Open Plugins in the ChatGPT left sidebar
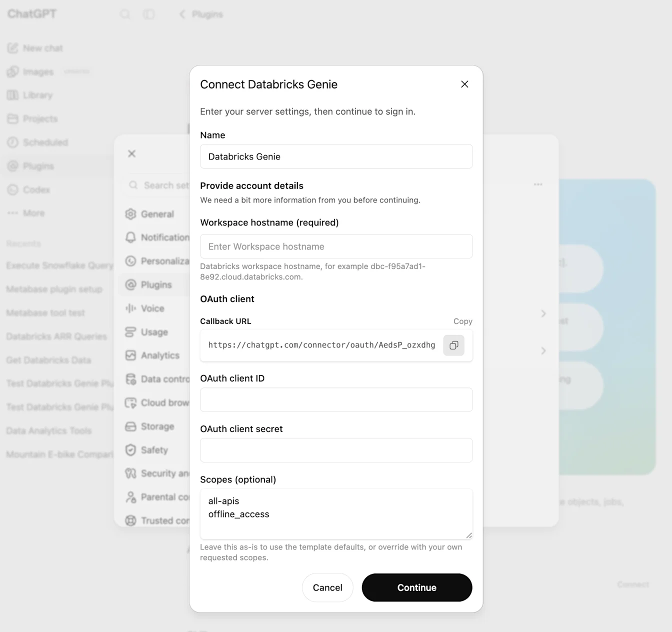The width and height of the screenshot is (672, 632). [x=31, y=166]
